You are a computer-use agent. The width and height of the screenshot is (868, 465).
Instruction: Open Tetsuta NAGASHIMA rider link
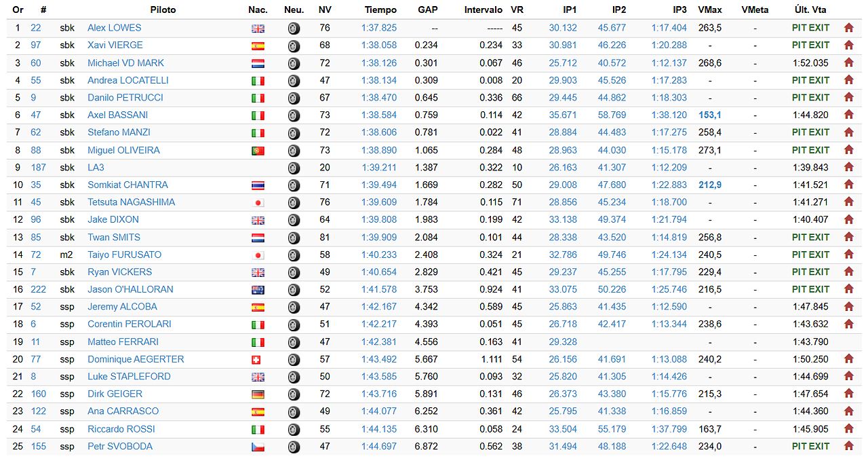click(x=131, y=202)
